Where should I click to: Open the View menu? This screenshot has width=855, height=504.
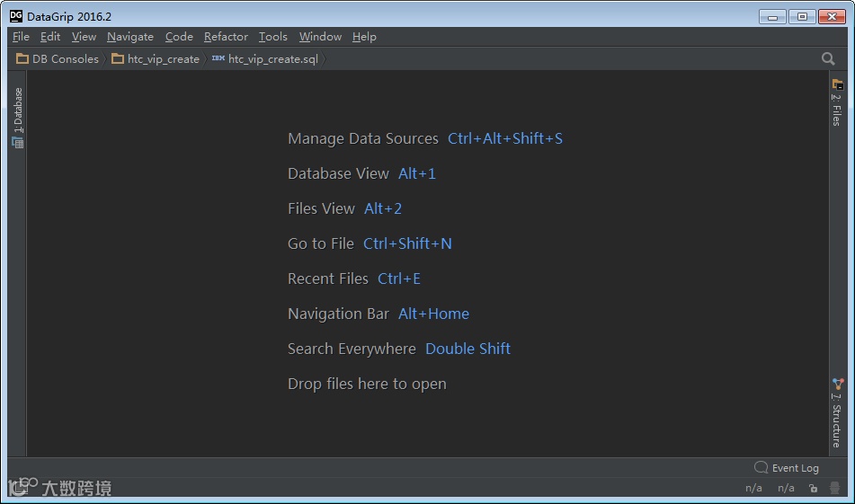pos(84,37)
